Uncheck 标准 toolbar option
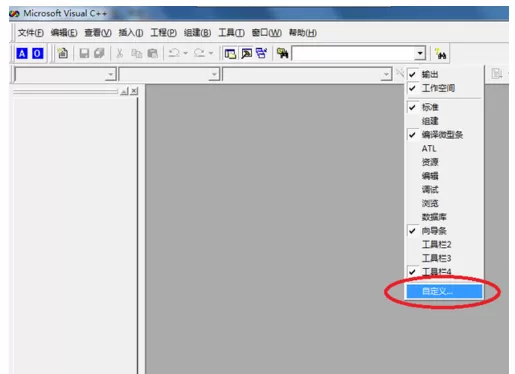The height and width of the screenshot is (374, 515). [x=444, y=107]
